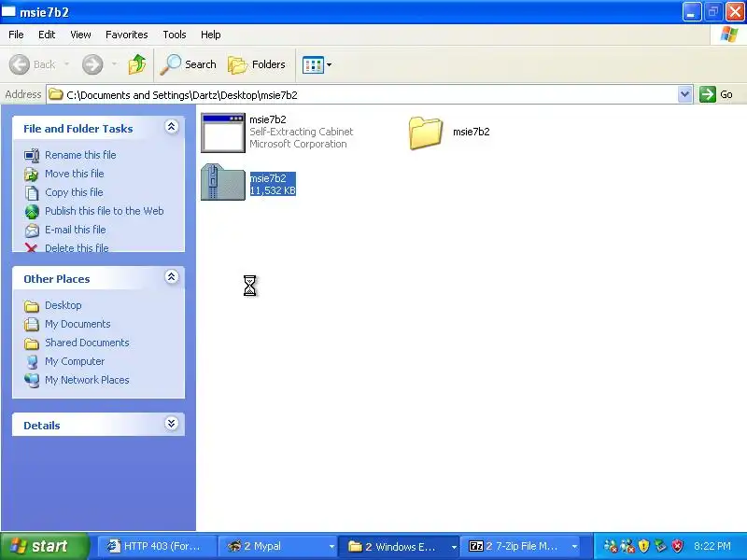Click the Go button
The height and width of the screenshot is (560, 747).
point(716,94)
